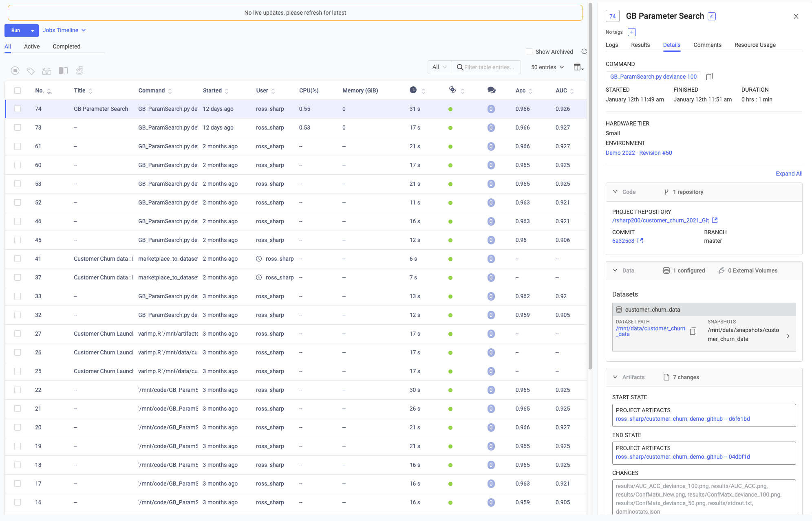Switch to the Completed jobs tab
The width and height of the screenshot is (812, 521).
click(66, 46)
